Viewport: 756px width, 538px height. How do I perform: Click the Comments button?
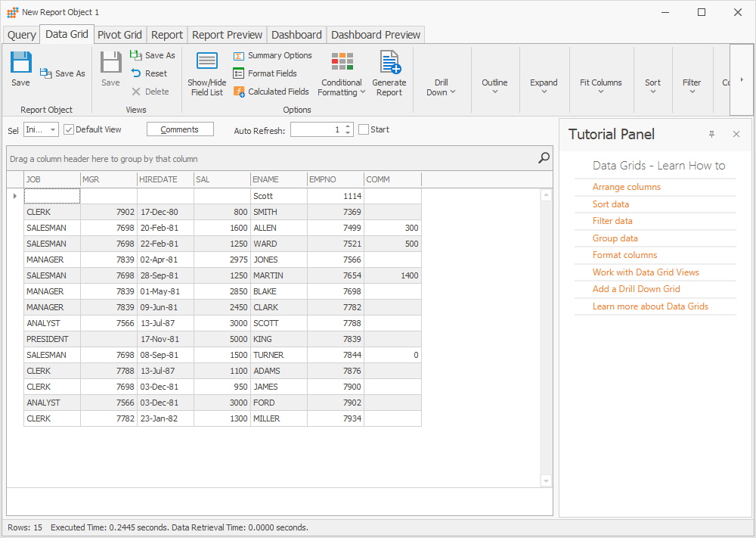point(180,129)
